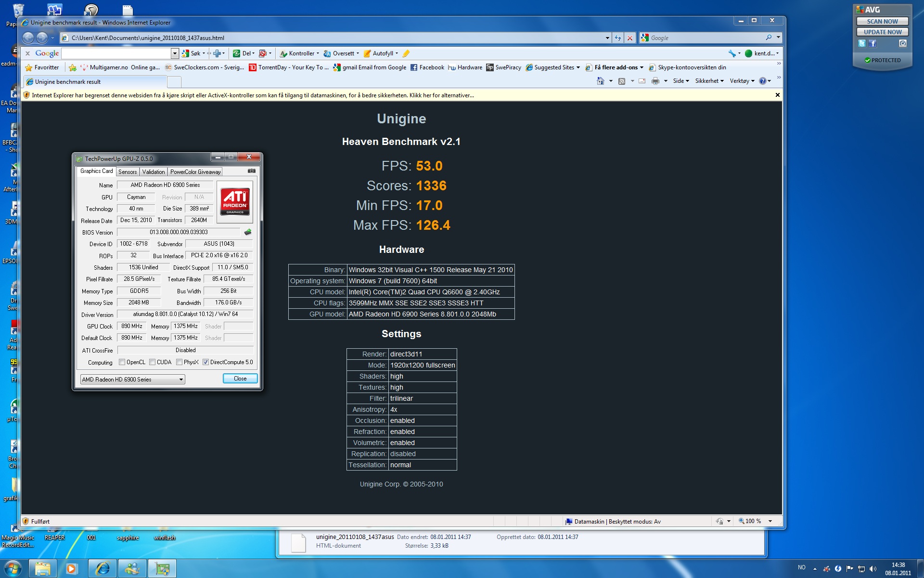Open Windows Media Player from taskbar
Screen dimensions: 924x578
tap(71, 569)
